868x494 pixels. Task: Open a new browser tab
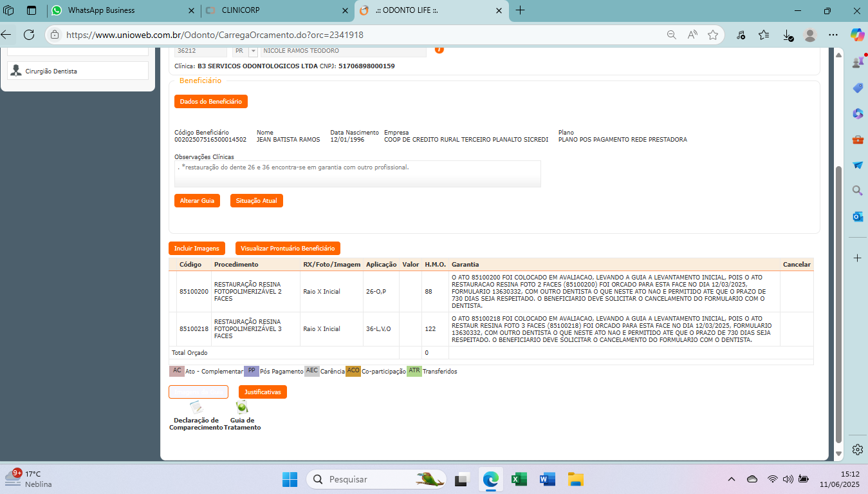(521, 10)
